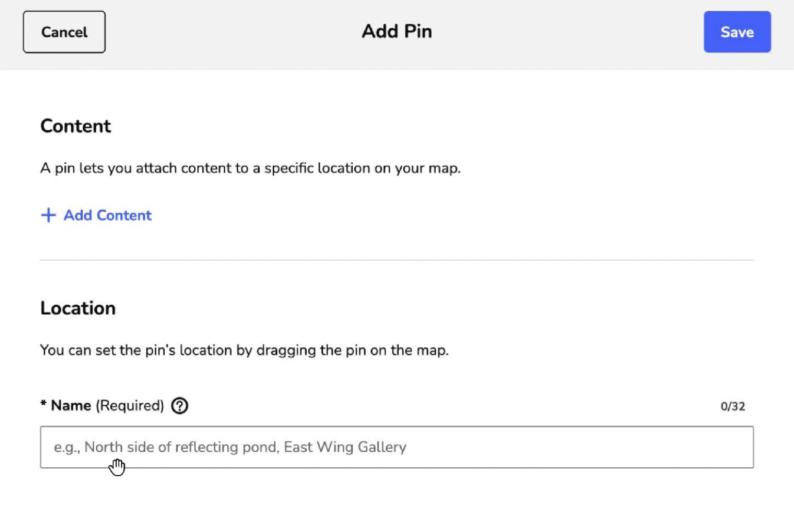This screenshot has height=532, width=794.
Task: Select the Location section heading
Action: (78, 308)
